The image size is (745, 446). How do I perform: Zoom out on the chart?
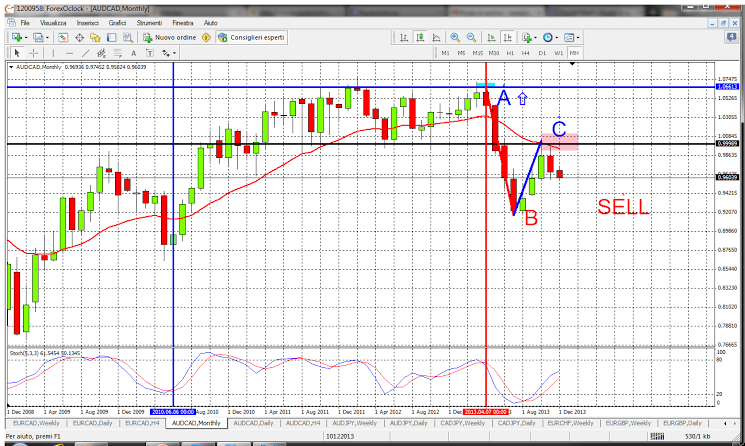(x=471, y=37)
